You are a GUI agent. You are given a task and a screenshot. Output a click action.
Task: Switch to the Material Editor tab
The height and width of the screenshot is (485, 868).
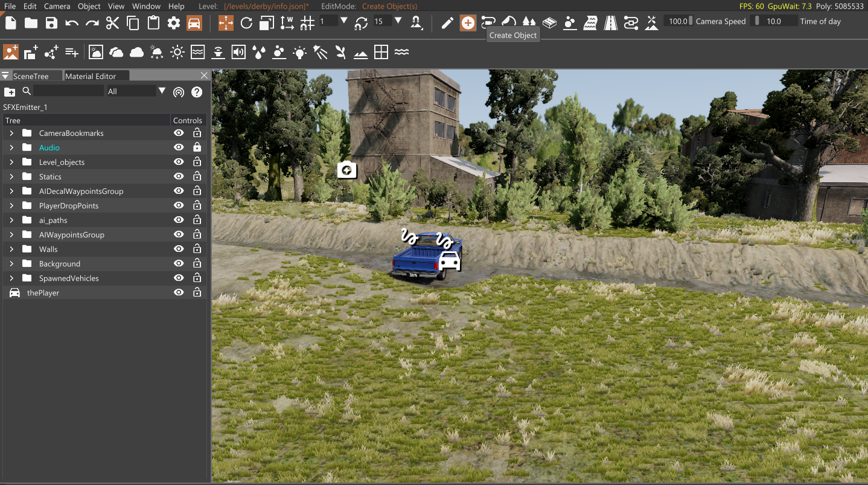(90, 76)
